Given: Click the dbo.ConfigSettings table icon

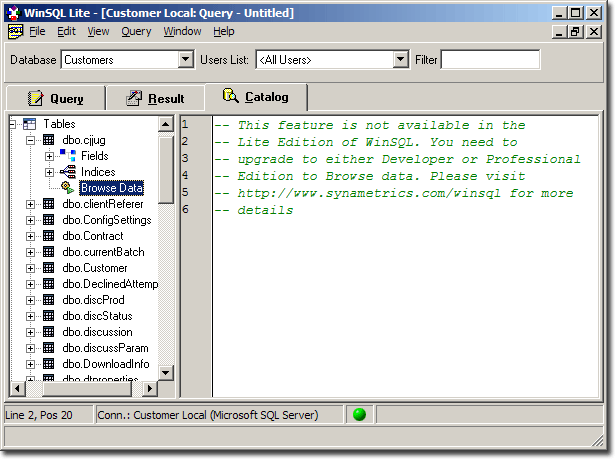Looking at the screenshot, I should [x=48, y=220].
